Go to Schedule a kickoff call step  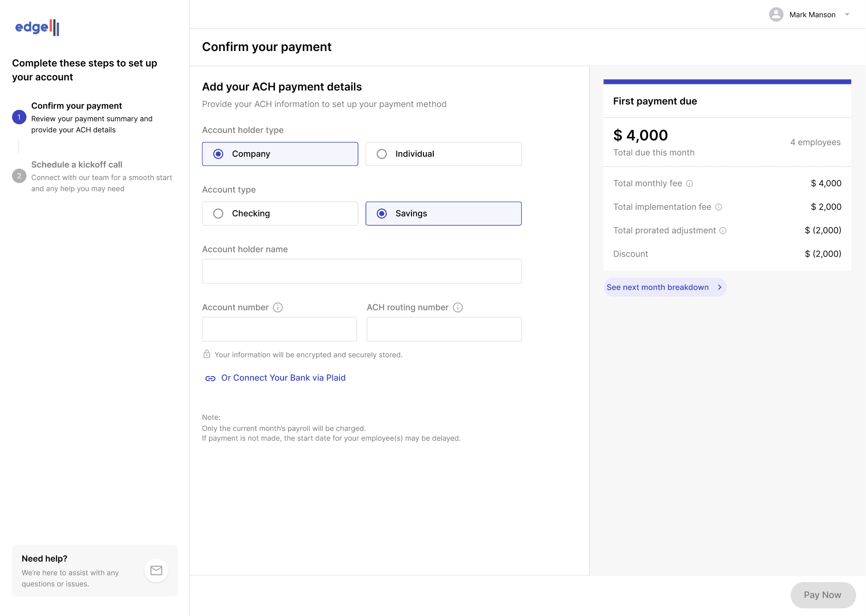click(77, 165)
